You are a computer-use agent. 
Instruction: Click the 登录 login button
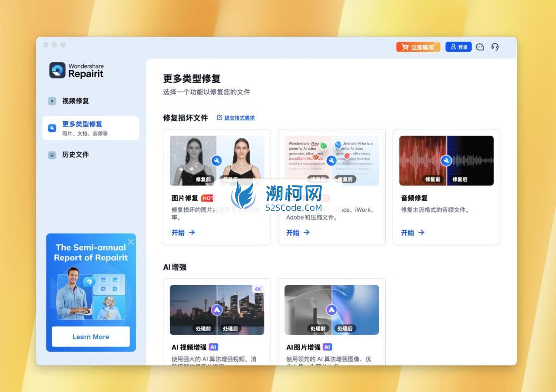pos(458,47)
